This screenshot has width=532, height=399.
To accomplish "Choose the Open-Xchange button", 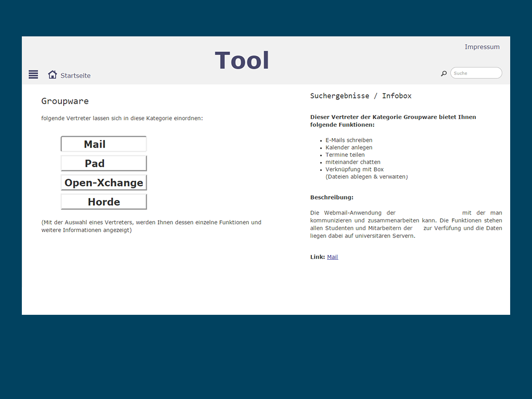I will point(104,182).
